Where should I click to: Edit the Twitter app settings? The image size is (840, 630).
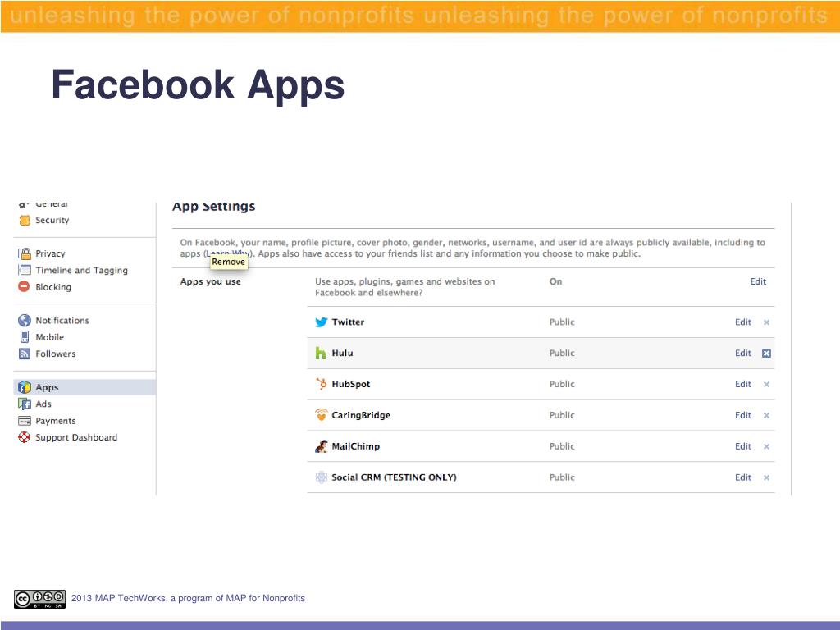tap(743, 322)
